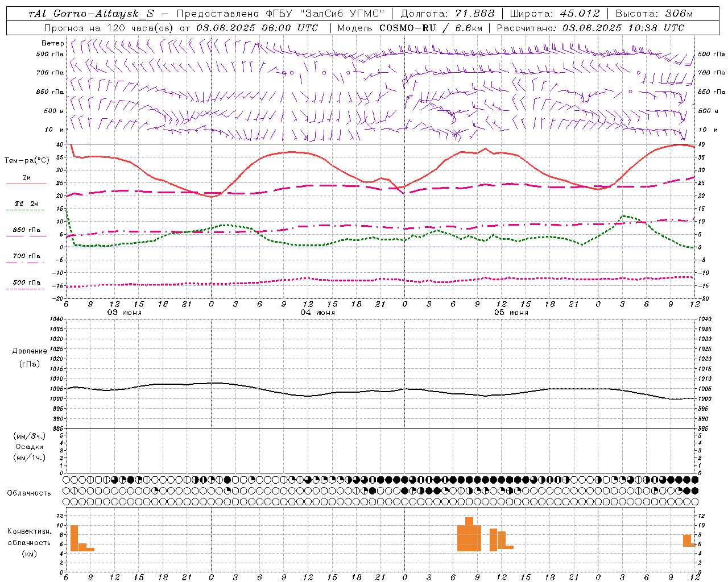Click the 03 июня date label

pos(125,313)
